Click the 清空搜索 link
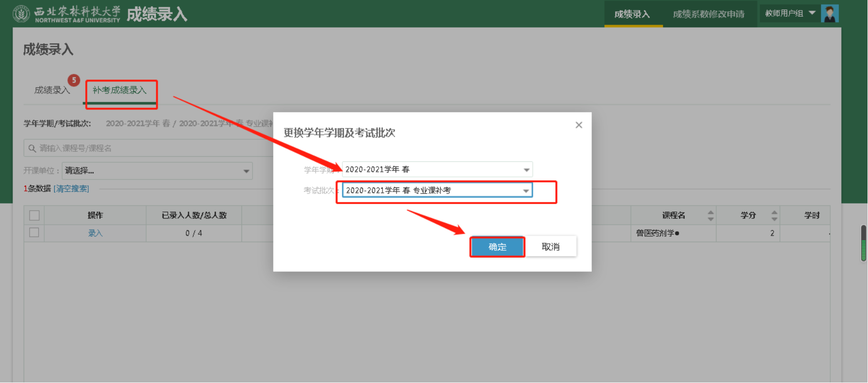Viewport: 868px width, 383px height. [x=71, y=188]
